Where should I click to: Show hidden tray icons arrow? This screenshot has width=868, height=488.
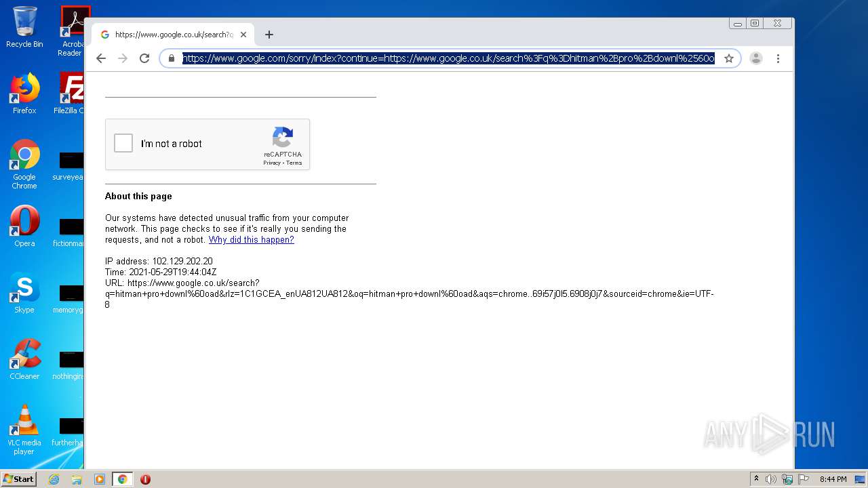(x=756, y=479)
